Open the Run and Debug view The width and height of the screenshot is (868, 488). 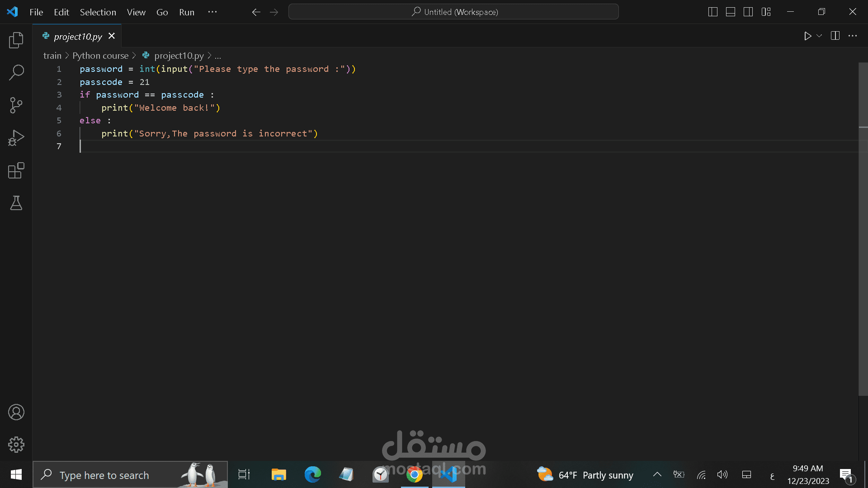tap(16, 138)
